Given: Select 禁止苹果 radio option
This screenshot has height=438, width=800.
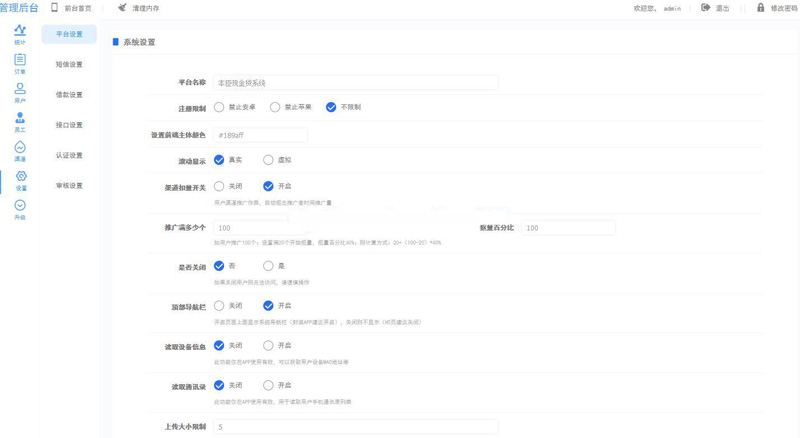Looking at the screenshot, I should click(x=275, y=107).
